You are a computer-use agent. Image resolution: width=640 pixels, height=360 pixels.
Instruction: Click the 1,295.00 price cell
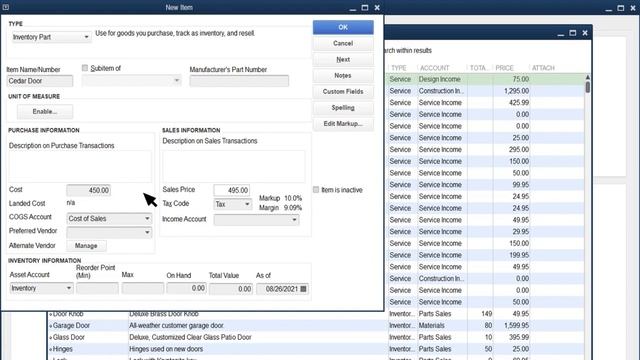(511, 91)
